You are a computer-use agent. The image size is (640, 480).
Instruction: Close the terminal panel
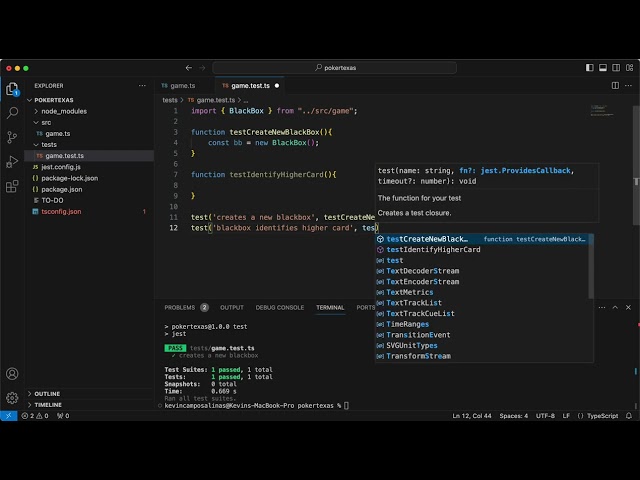point(629,307)
